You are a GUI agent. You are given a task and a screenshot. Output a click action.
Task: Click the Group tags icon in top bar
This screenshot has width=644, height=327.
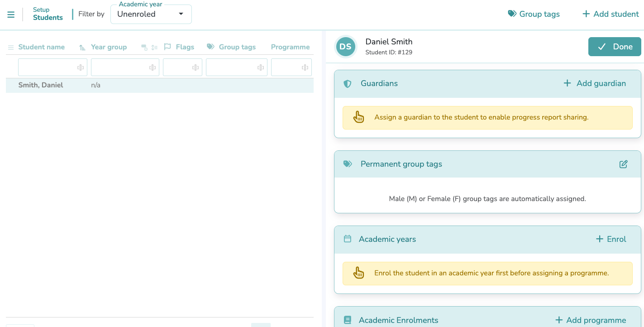click(x=512, y=14)
